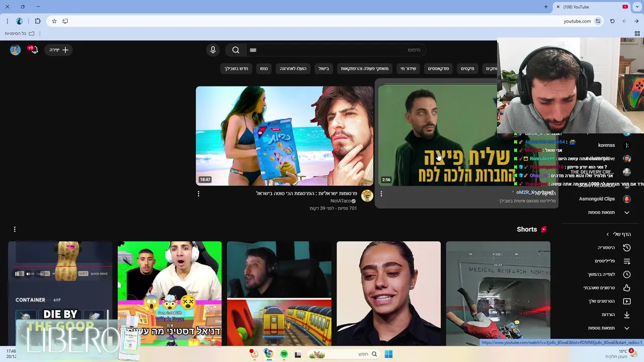644x362 pixels.
Task: Open the Chrome profile avatar
Action: pyautogui.click(x=20, y=21)
